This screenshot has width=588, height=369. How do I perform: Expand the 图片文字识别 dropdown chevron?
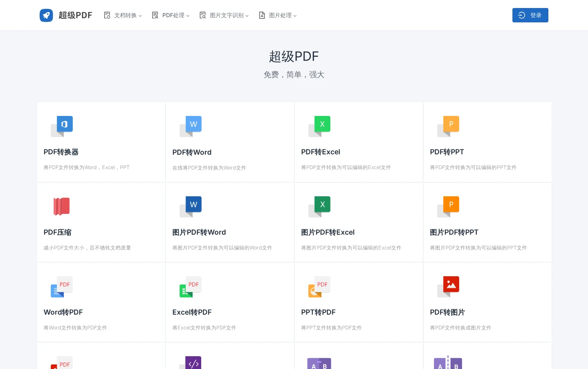pyautogui.click(x=247, y=16)
